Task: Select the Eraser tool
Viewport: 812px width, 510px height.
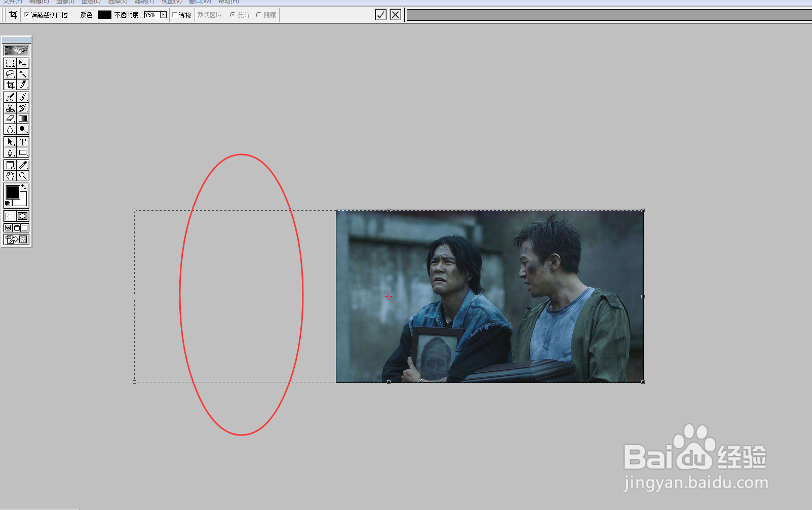Action: click(10, 119)
